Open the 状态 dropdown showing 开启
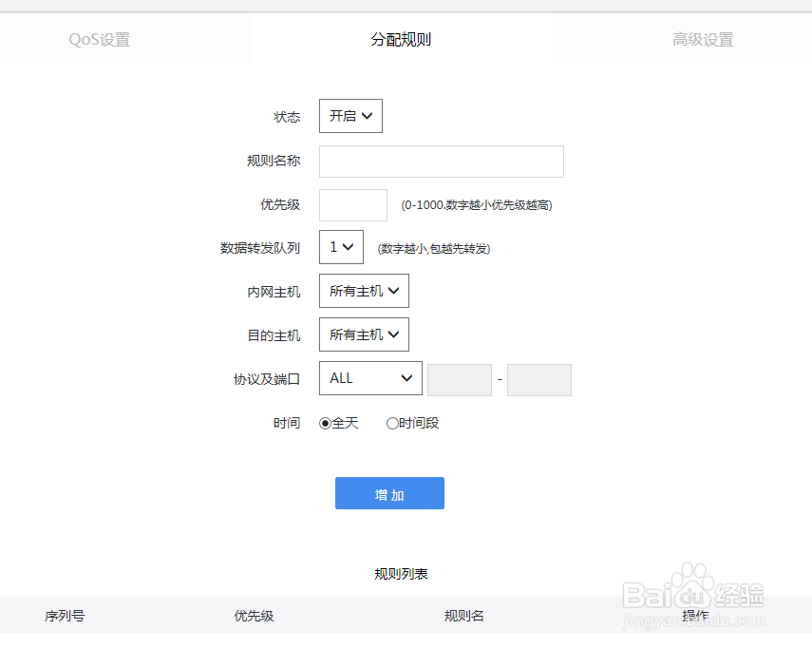Image resolution: width=812 pixels, height=649 pixels. (350, 116)
